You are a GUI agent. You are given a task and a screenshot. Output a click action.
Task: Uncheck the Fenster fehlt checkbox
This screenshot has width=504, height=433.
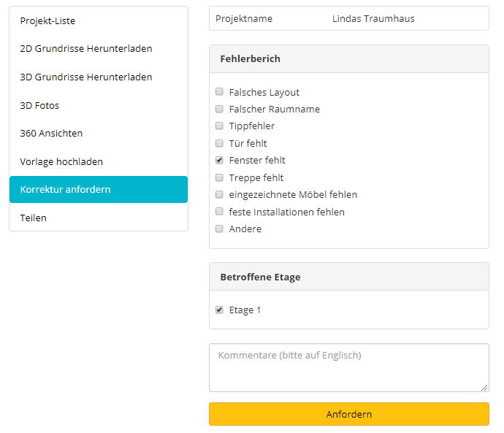tap(219, 160)
